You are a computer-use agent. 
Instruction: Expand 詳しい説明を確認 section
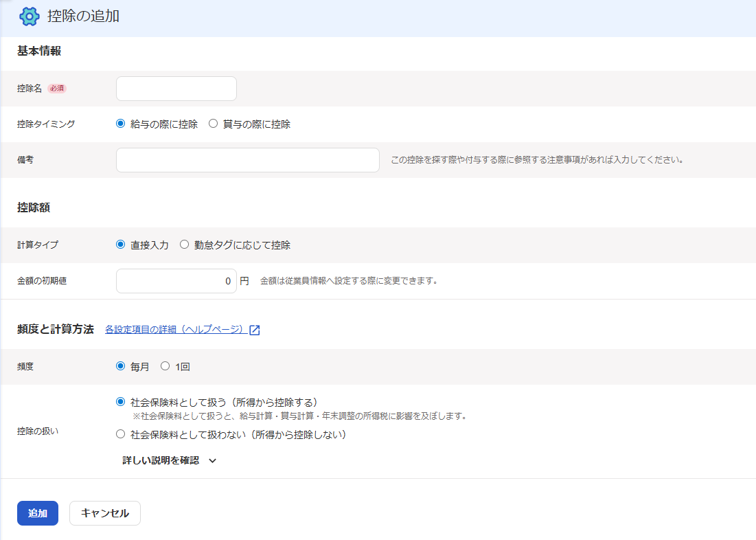coord(169,460)
